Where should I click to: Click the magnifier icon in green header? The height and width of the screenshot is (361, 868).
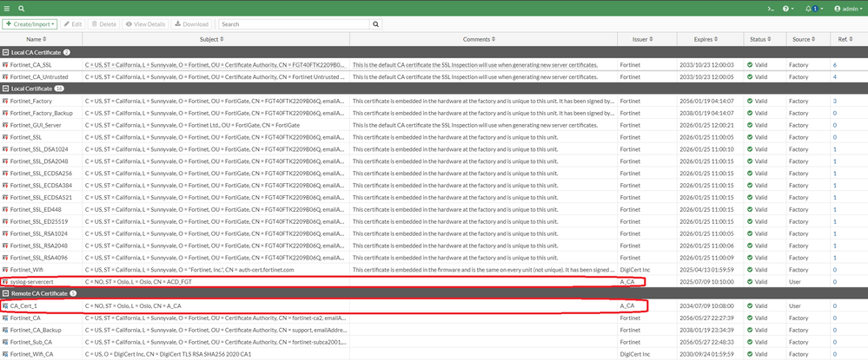[x=21, y=9]
